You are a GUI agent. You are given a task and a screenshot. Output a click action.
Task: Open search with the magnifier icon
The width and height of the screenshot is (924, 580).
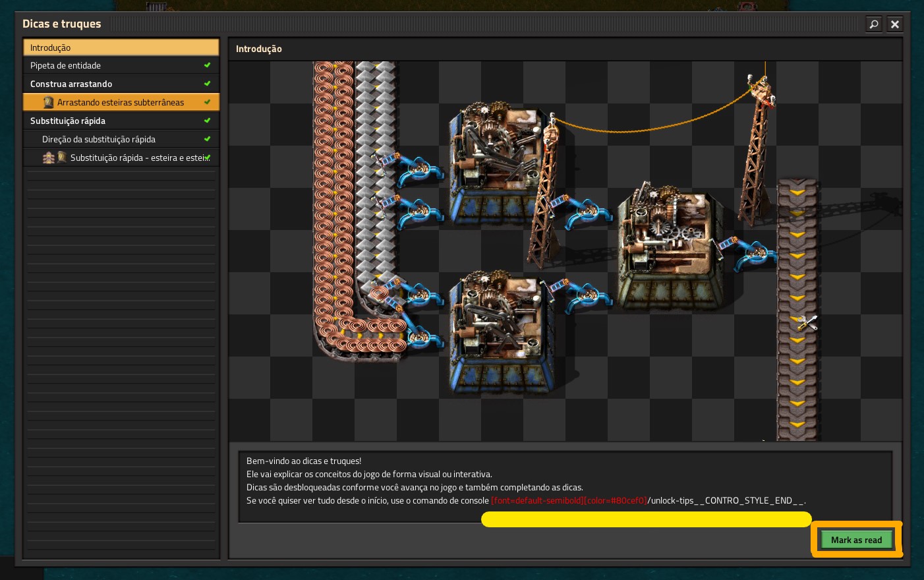click(874, 24)
